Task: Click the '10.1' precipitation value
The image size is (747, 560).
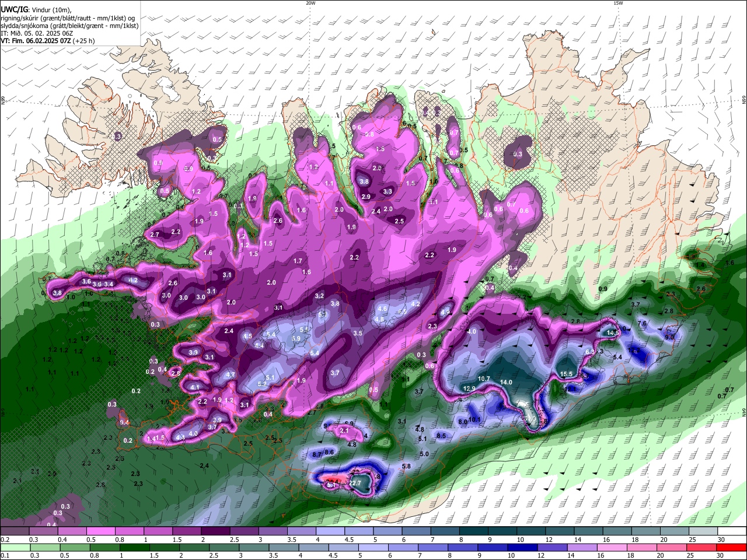Action: (474, 419)
